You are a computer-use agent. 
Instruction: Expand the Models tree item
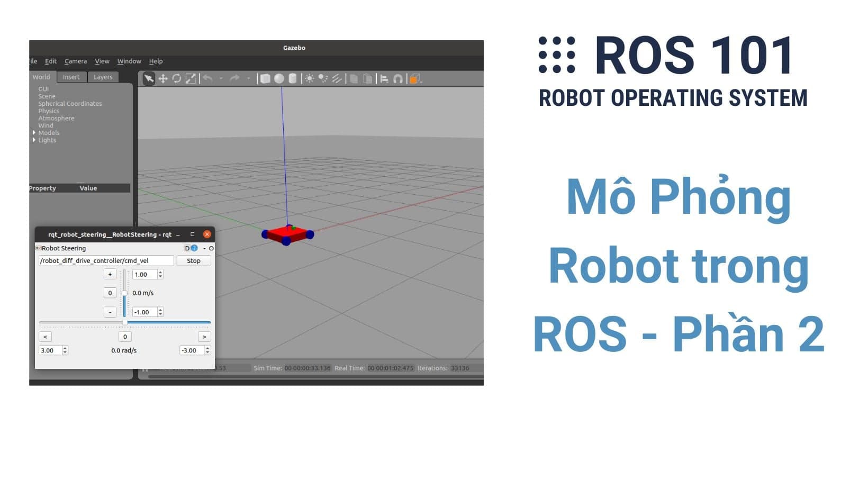click(33, 133)
